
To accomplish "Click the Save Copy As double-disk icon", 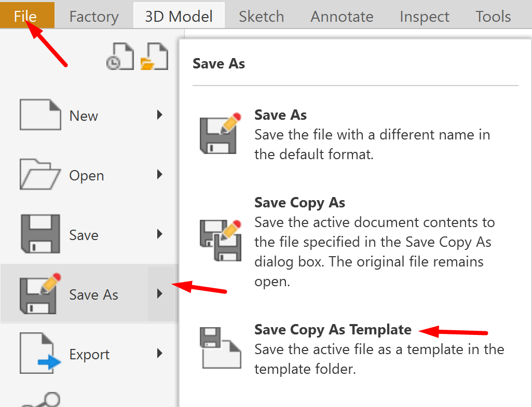I will [x=220, y=241].
